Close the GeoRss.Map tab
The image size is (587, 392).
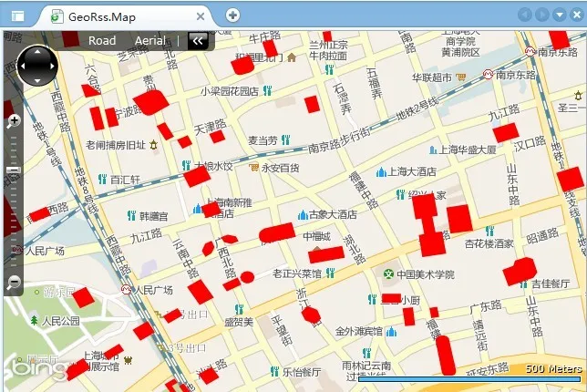[201, 16]
